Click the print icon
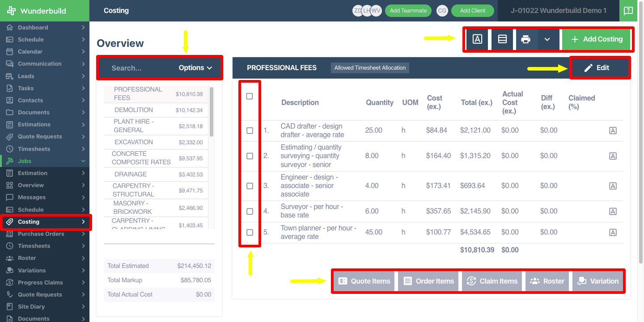The height and width of the screenshot is (322, 644). [x=526, y=39]
